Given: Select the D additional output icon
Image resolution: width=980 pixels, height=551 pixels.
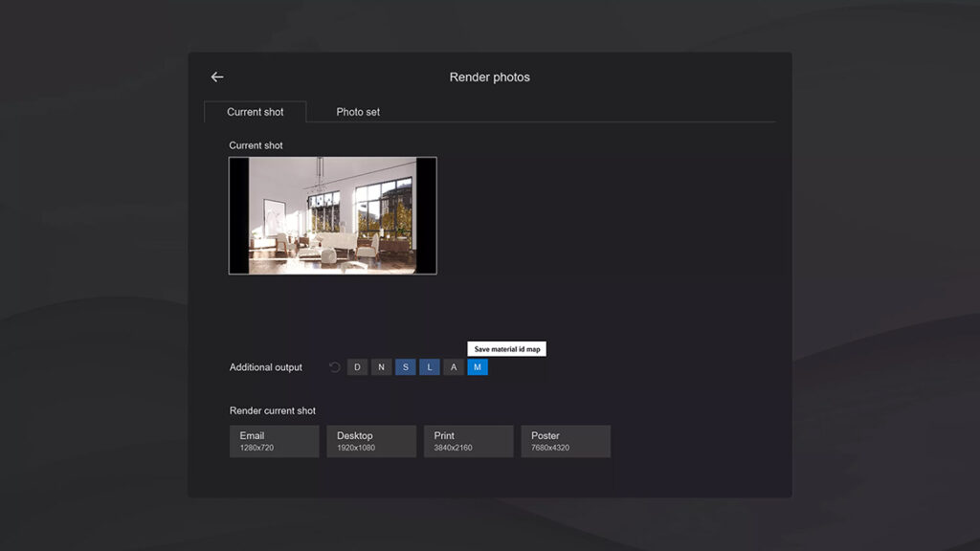Looking at the screenshot, I should click(x=357, y=366).
